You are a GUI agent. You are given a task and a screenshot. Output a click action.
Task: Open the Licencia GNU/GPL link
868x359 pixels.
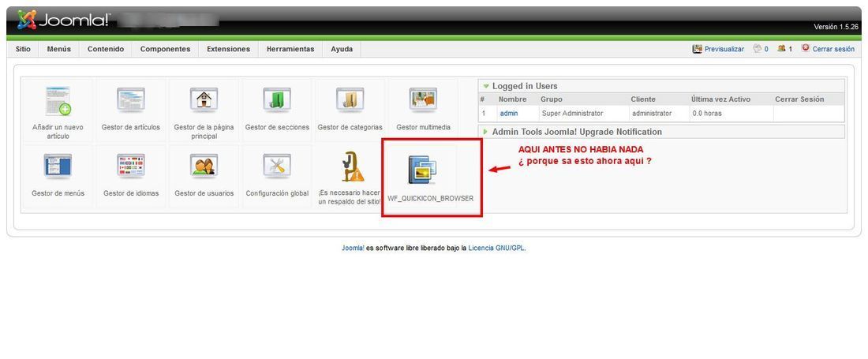click(496, 249)
